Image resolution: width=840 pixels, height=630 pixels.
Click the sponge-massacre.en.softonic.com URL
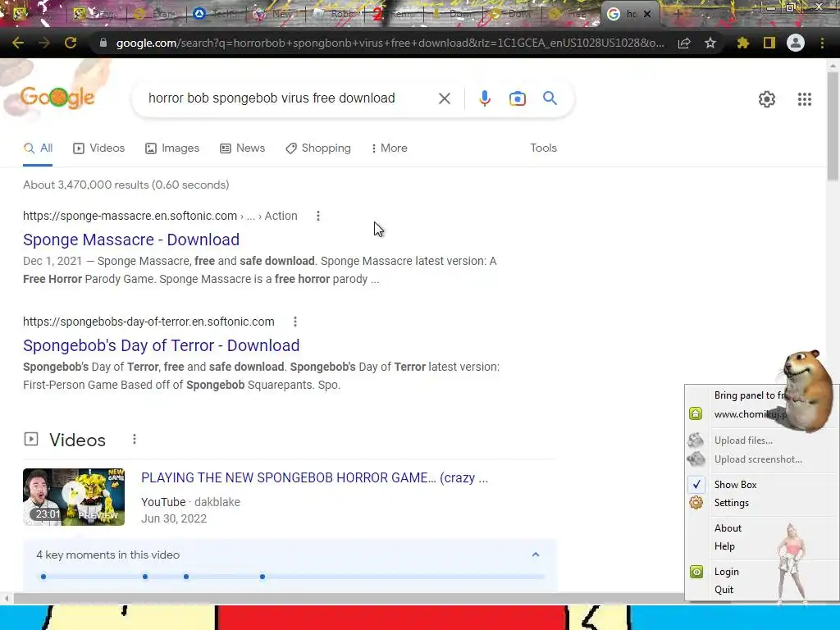tap(130, 216)
